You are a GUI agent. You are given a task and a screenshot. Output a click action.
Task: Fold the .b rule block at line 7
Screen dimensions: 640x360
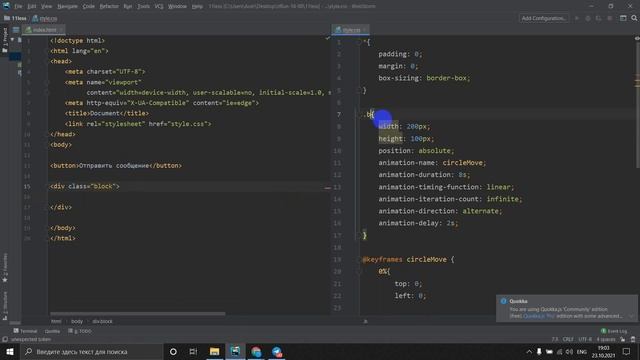[x=359, y=115]
